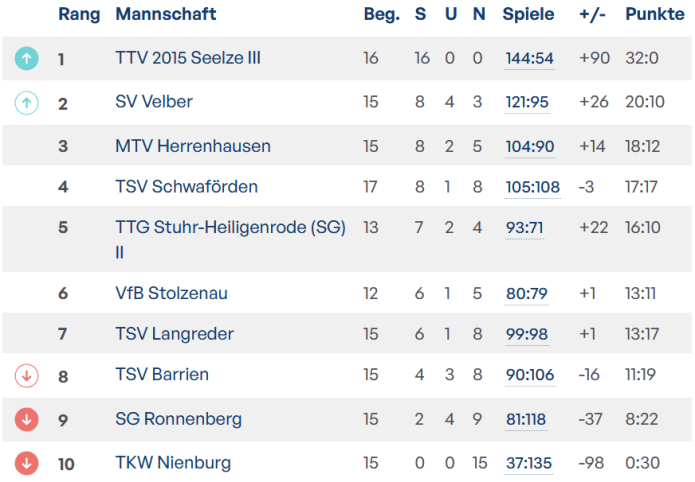Click the red relegation arrow beside SG Ronnenberg

click(x=27, y=419)
